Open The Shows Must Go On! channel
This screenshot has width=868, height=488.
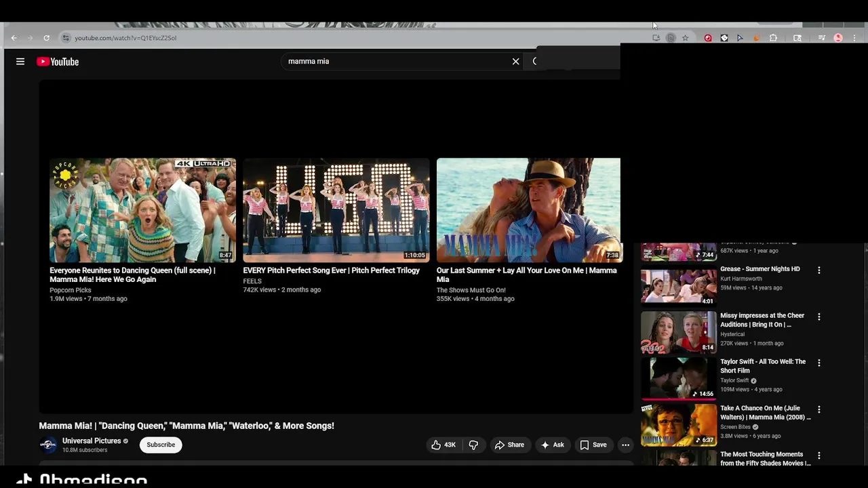click(471, 290)
